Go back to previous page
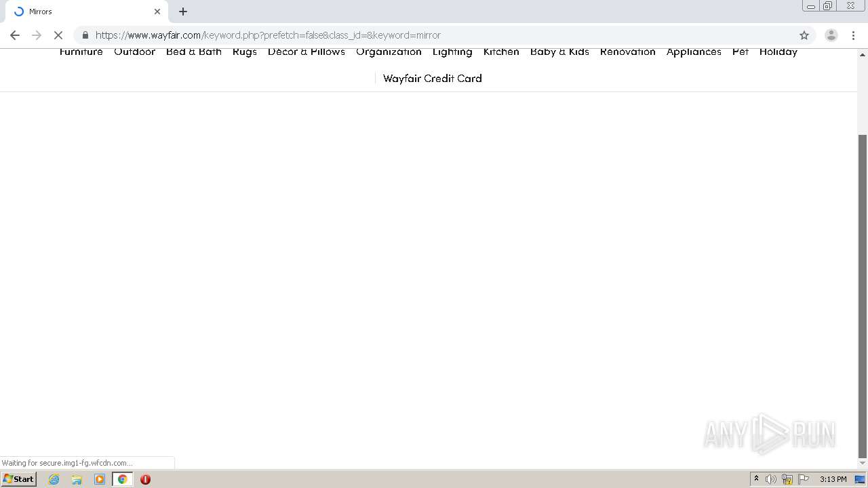868x488 pixels. tap(15, 35)
